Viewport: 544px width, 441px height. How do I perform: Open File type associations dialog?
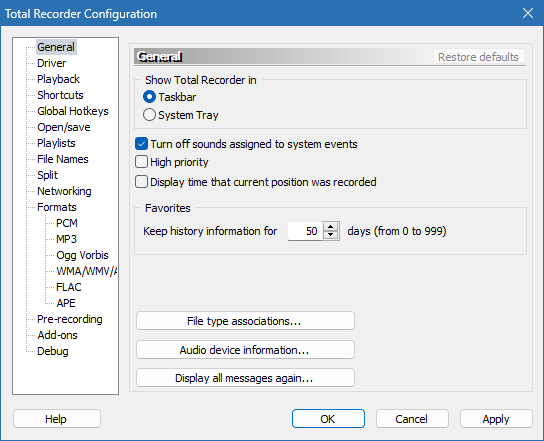[x=245, y=321]
